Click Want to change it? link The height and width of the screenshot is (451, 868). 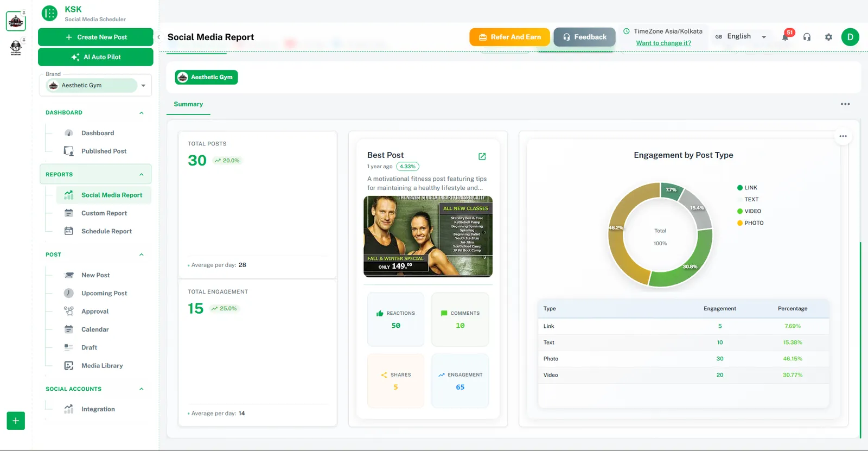point(663,43)
